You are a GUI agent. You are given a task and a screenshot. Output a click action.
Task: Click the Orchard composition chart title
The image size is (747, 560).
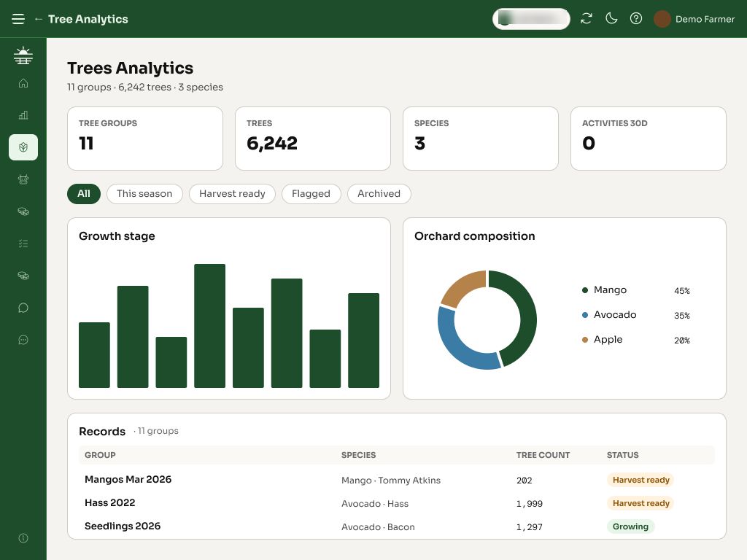click(x=474, y=236)
